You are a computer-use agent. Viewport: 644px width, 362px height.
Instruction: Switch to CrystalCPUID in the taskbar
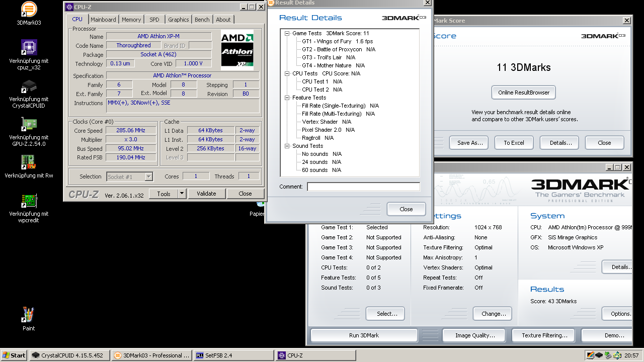tap(69, 355)
